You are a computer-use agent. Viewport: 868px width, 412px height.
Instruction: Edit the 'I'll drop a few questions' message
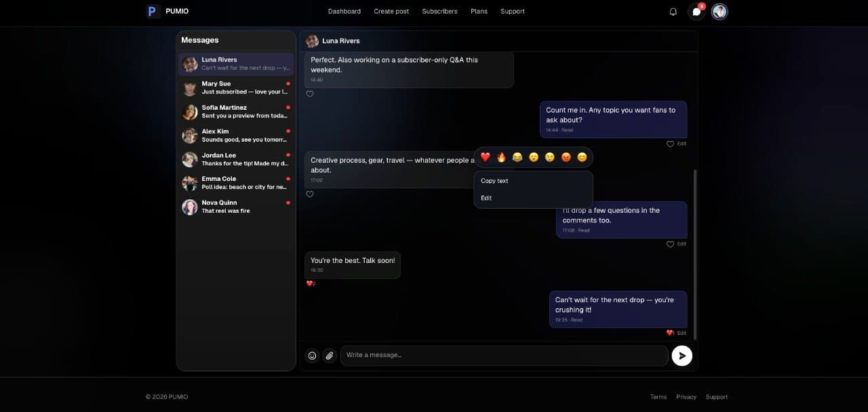682,244
